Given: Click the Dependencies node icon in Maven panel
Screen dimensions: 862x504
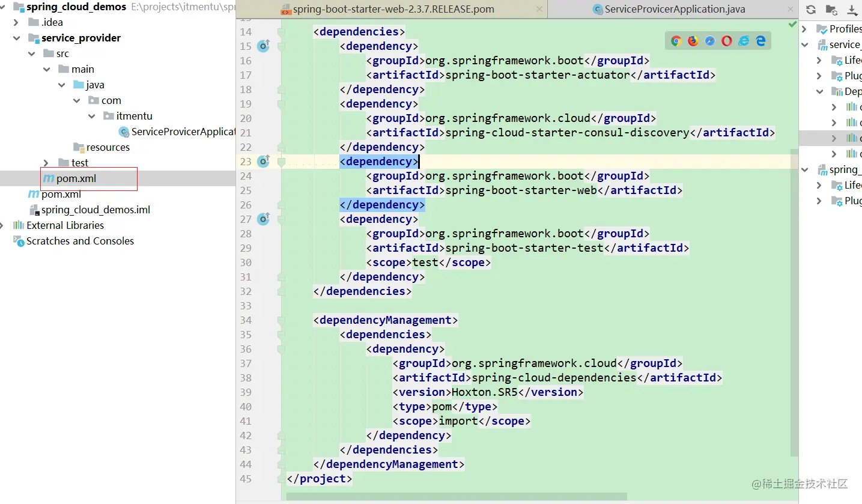Looking at the screenshot, I should pyautogui.click(x=837, y=91).
